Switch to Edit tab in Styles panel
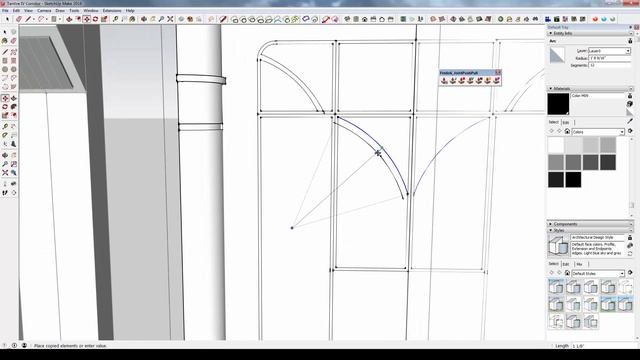This screenshot has height=360, width=640. coord(566,264)
